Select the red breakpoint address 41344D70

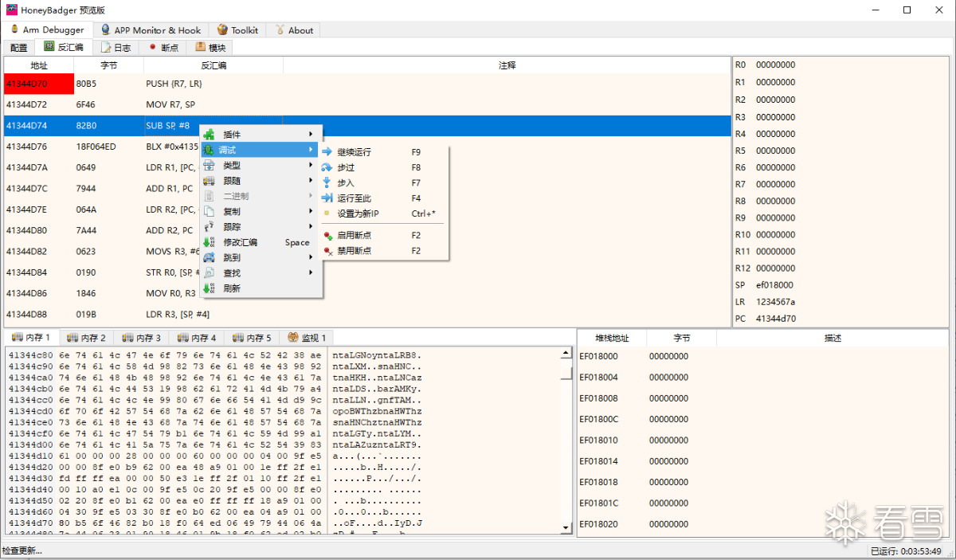pyautogui.click(x=39, y=84)
